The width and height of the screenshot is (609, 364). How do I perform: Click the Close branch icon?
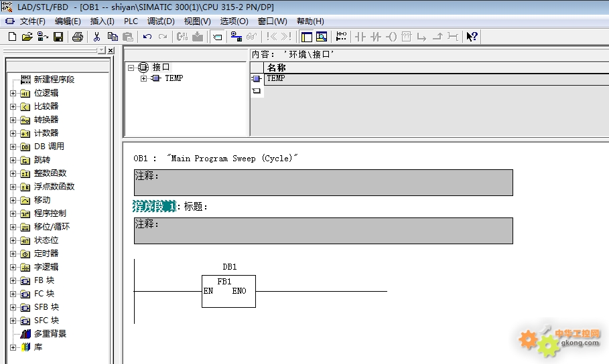tap(437, 37)
